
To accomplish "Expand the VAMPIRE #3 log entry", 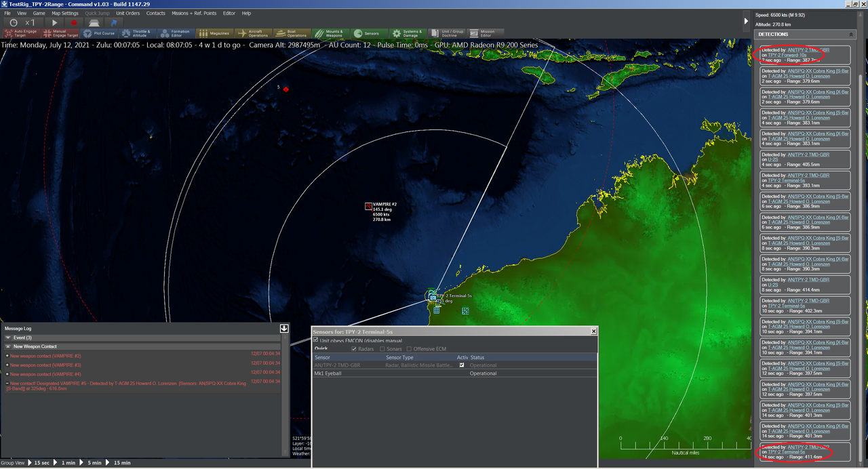I will click(7, 365).
